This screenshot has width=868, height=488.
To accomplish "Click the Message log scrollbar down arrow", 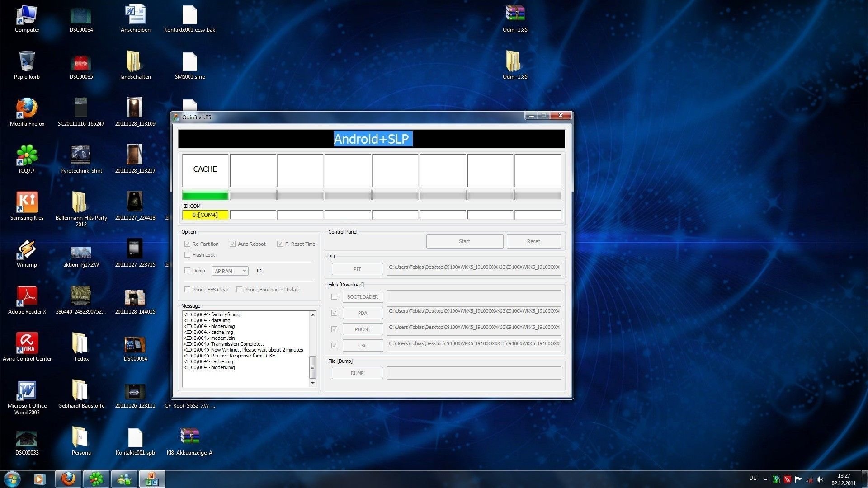I will click(312, 383).
